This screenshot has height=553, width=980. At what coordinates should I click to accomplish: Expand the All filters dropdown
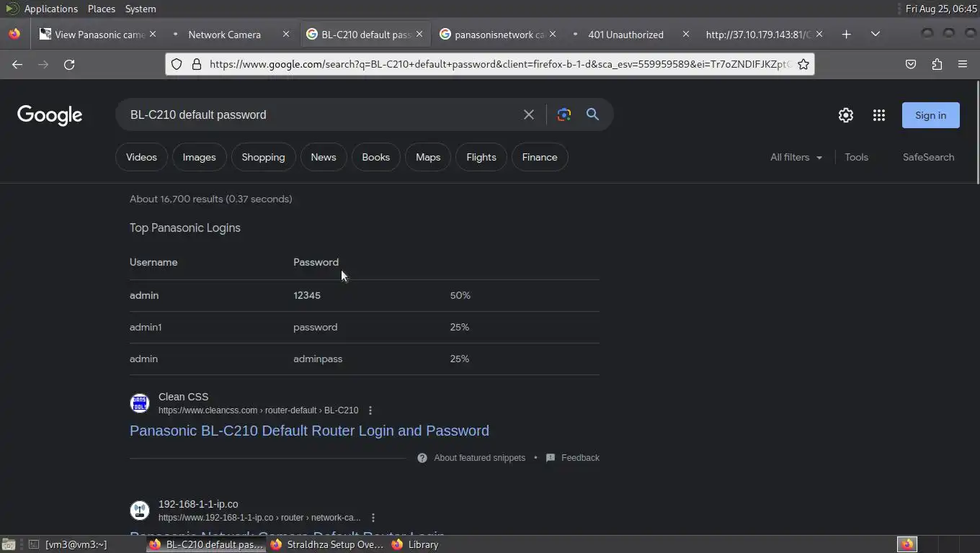tap(796, 157)
